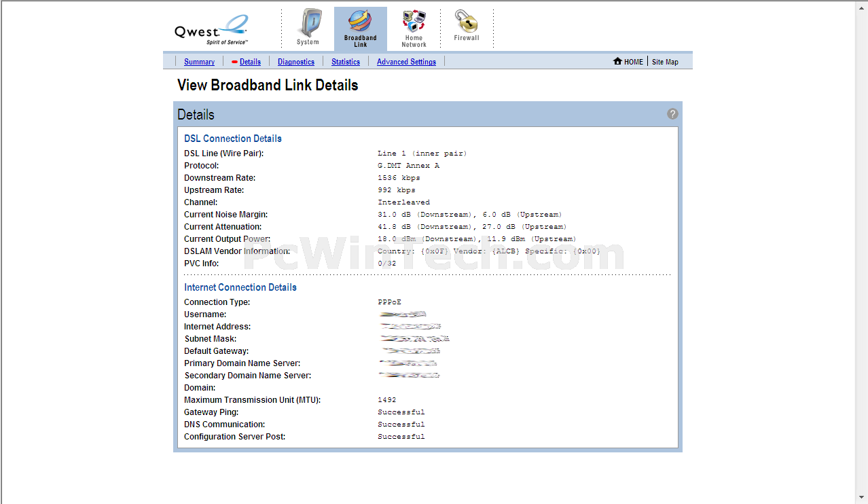Select the 'Secondary Domain Name Server:' label
The width and height of the screenshot is (868, 504).
248,376
